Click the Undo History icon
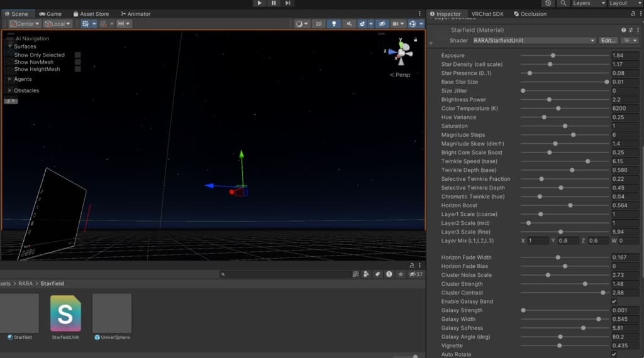644x358 pixels. point(548,3)
